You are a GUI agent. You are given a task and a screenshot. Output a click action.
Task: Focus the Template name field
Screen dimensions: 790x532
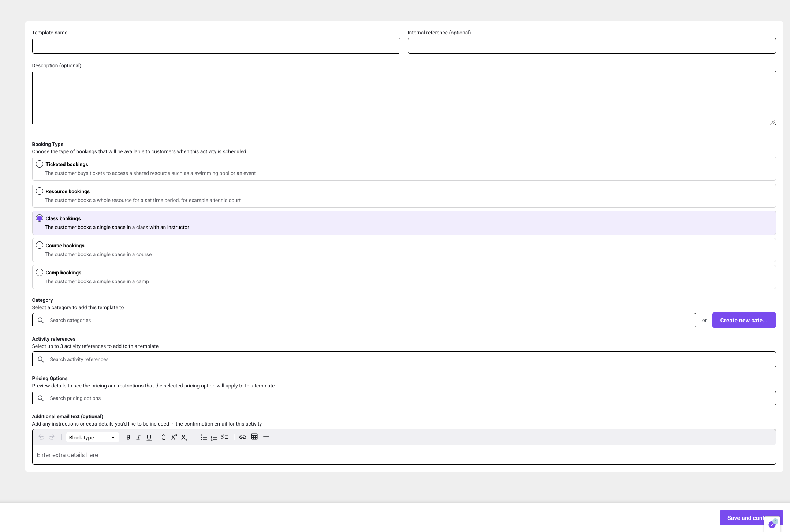pyautogui.click(x=216, y=46)
